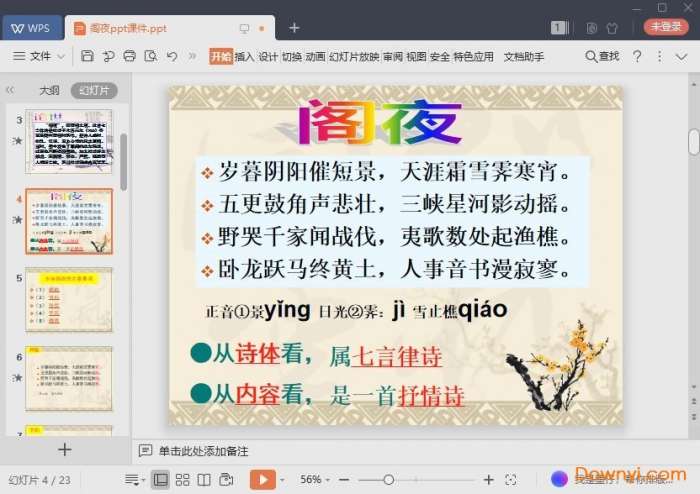Screen dimensions: 700x494
Task: Collapse the slide panel with double chevron
Action: (10, 90)
